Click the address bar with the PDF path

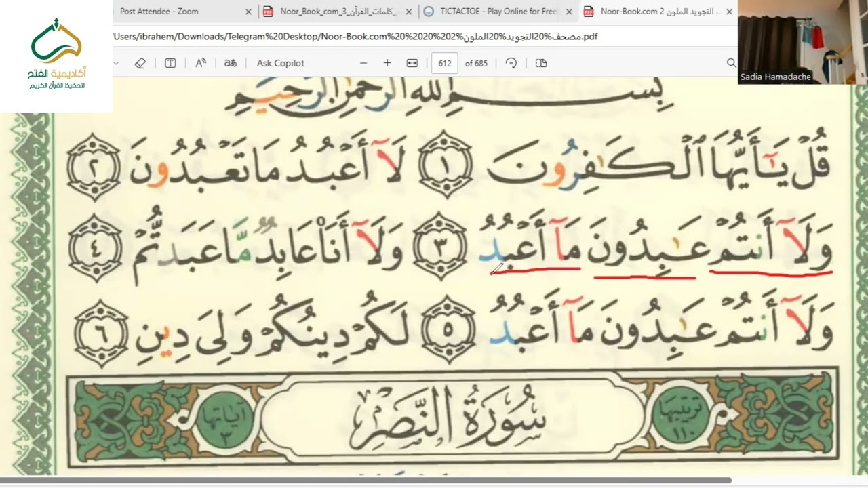coord(356,37)
